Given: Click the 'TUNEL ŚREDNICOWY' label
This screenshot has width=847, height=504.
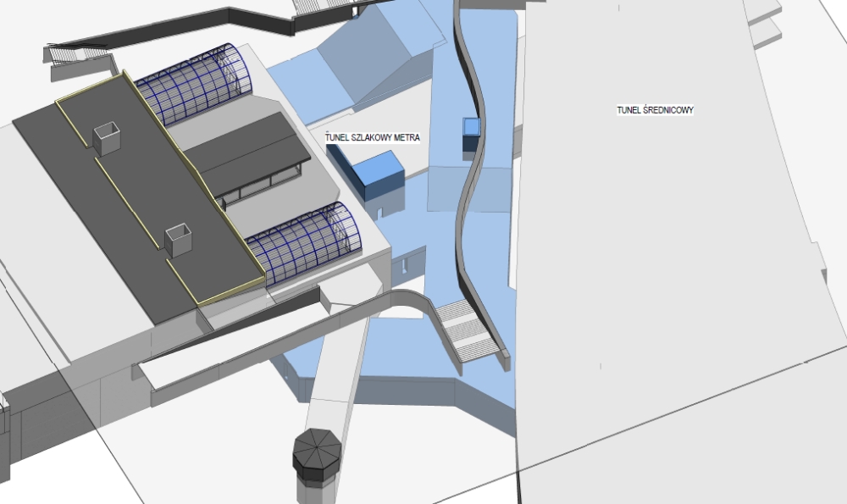Looking at the screenshot, I should (656, 110).
